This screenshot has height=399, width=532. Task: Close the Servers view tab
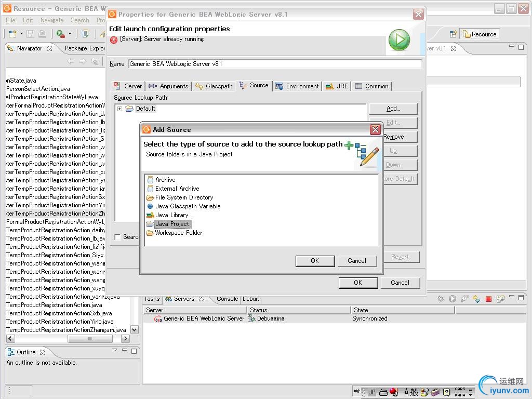(202, 299)
